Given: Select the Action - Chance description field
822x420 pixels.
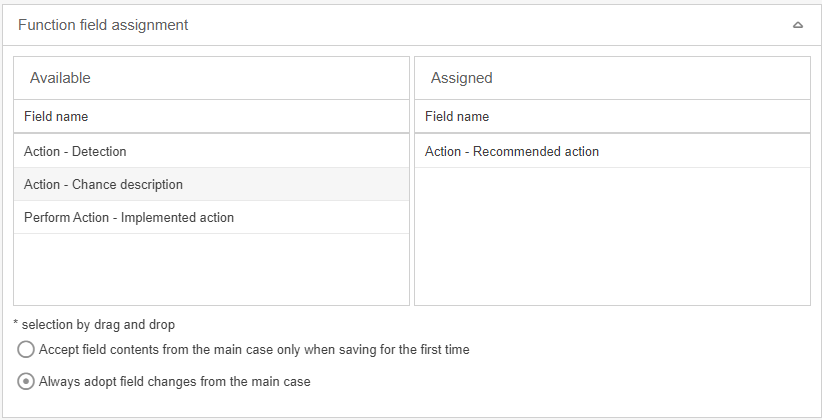Looking at the screenshot, I should [x=103, y=184].
